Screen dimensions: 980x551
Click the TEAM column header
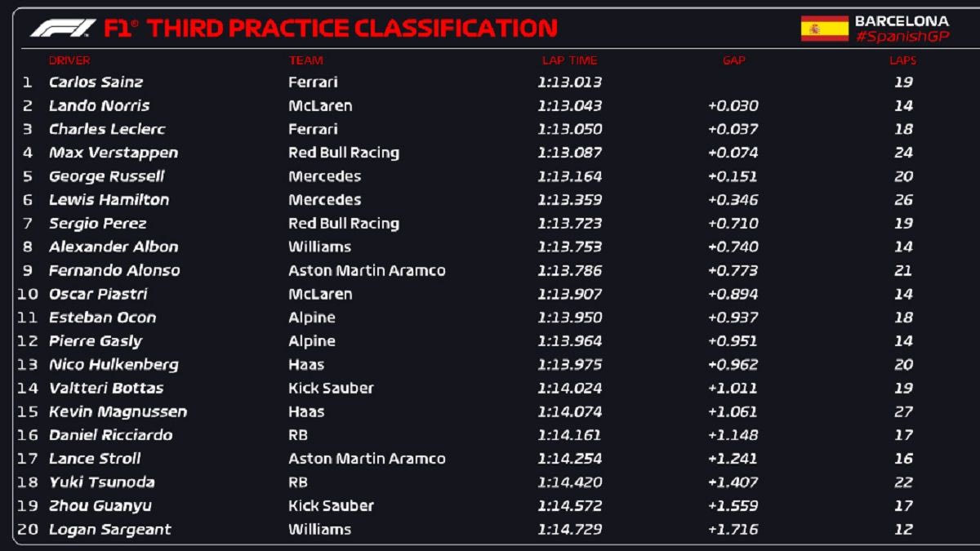click(x=305, y=60)
